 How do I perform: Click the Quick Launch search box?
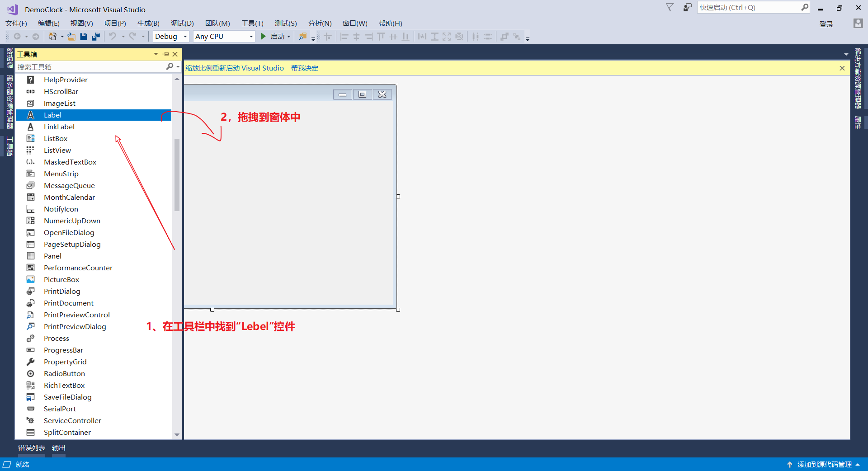point(749,8)
